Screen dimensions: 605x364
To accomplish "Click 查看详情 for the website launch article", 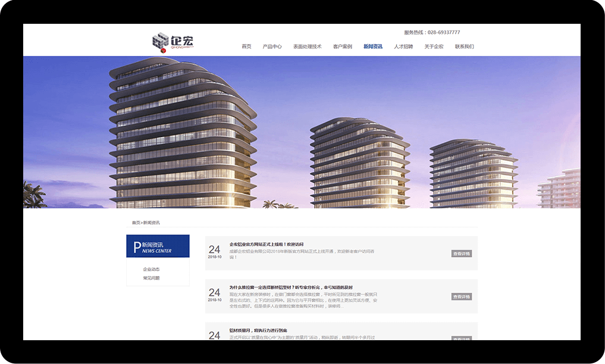I will click(x=461, y=253).
